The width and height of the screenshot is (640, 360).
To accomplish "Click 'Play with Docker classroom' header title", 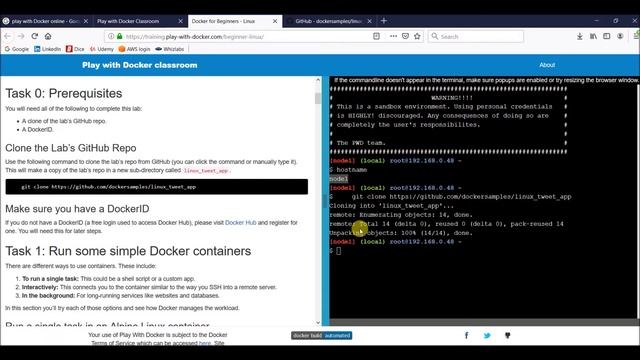I will pyautogui.click(x=140, y=65).
